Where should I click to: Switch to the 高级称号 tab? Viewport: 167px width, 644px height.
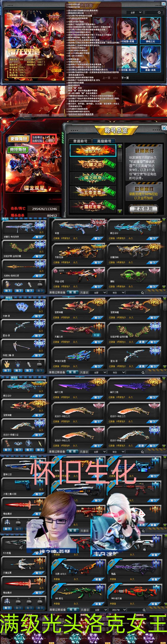104,141
